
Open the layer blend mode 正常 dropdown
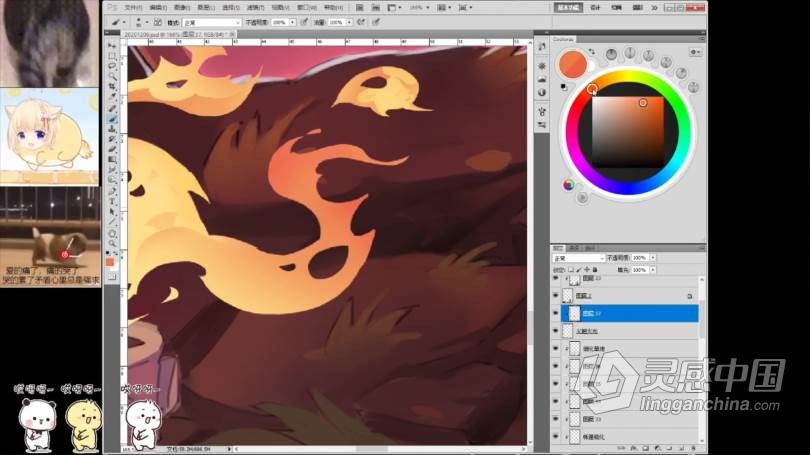pos(578,258)
